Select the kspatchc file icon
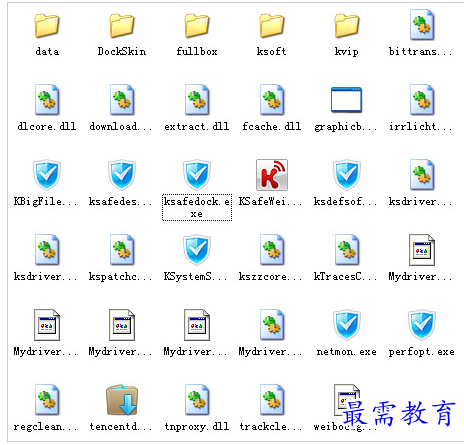464x445 pixels. (122, 250)
